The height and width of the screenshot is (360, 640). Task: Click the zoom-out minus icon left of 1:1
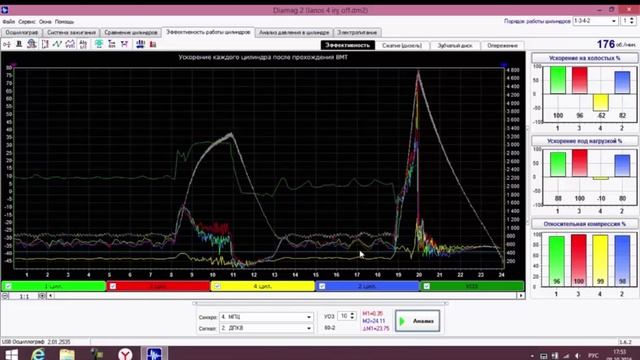5,296
